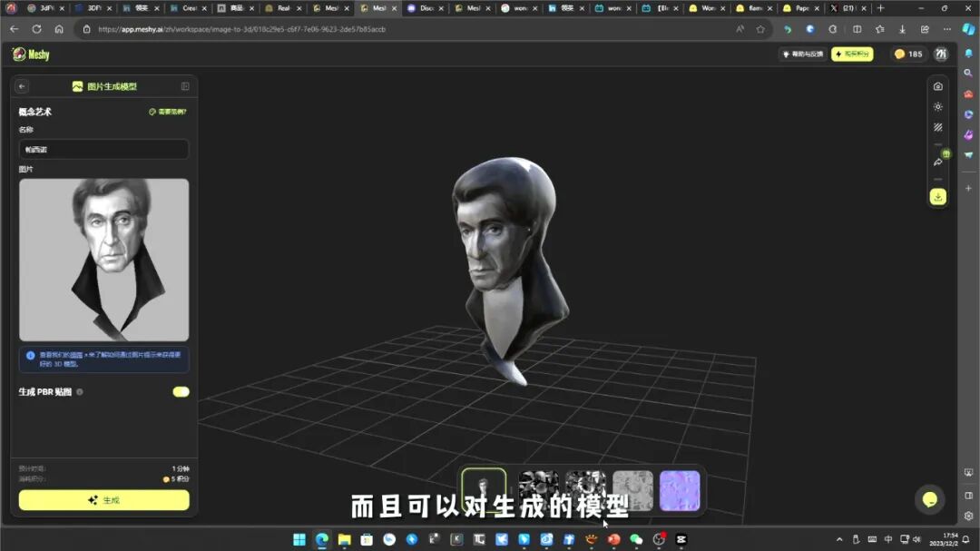The height and width of the screenshot is (551, 980).
Task: Open the chat support bubble at bottom right
Action: [x=929, y=499]
